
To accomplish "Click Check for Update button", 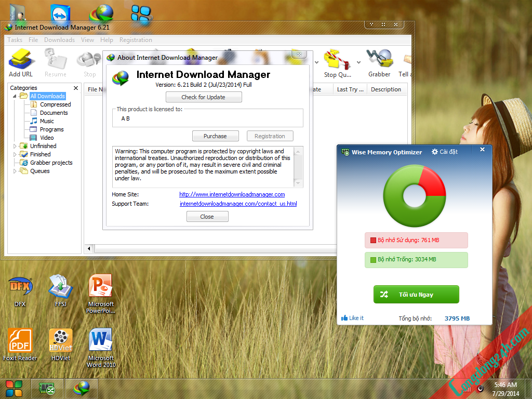I will 204,97.
